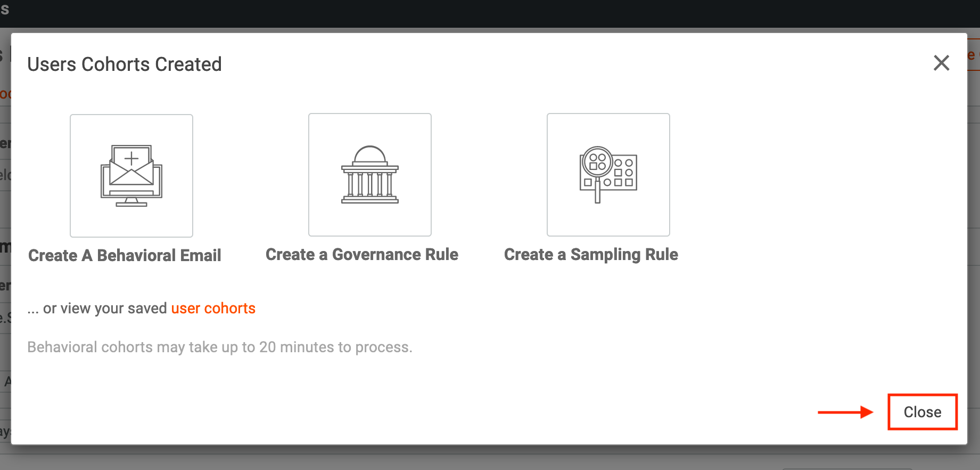Click the "... or view your saved" text
Viewport: 980px width, 470px height.
[97, 308]
